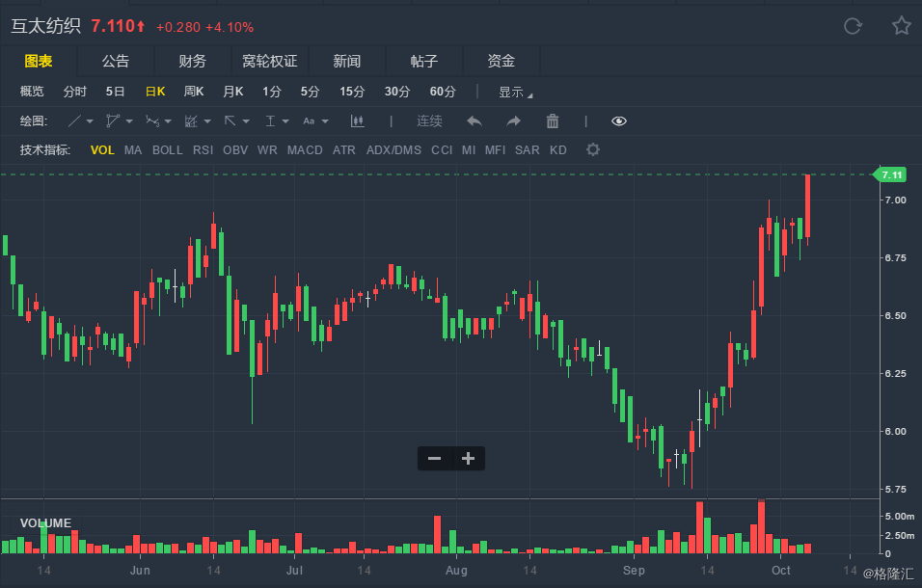Select the line drawing tool

[74, 121]
